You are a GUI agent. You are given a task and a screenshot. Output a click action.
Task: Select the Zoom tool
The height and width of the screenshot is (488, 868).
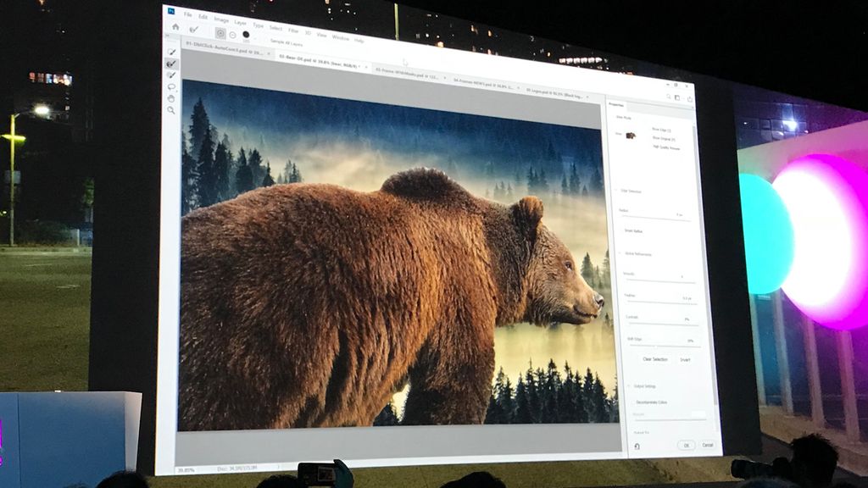pyautogui.click(x=170, y=108)
